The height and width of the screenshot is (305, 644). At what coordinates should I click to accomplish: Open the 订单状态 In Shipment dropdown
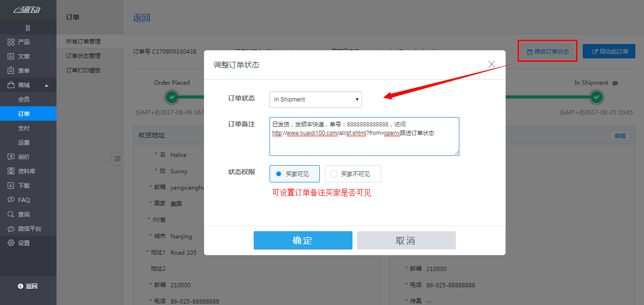(x=315, y=99)
